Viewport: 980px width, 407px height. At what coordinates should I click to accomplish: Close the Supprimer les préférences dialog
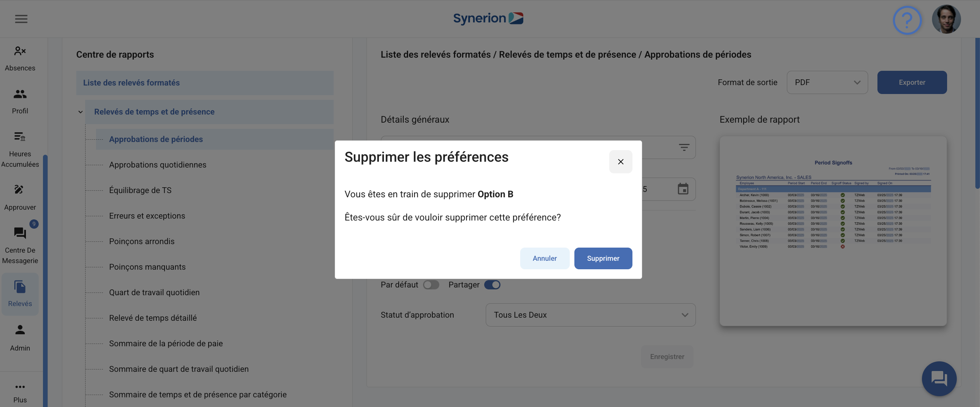pos(620,162)
